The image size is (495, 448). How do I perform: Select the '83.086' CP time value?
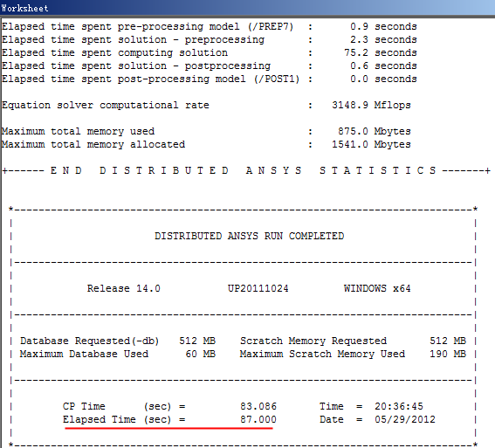(258, 406)
